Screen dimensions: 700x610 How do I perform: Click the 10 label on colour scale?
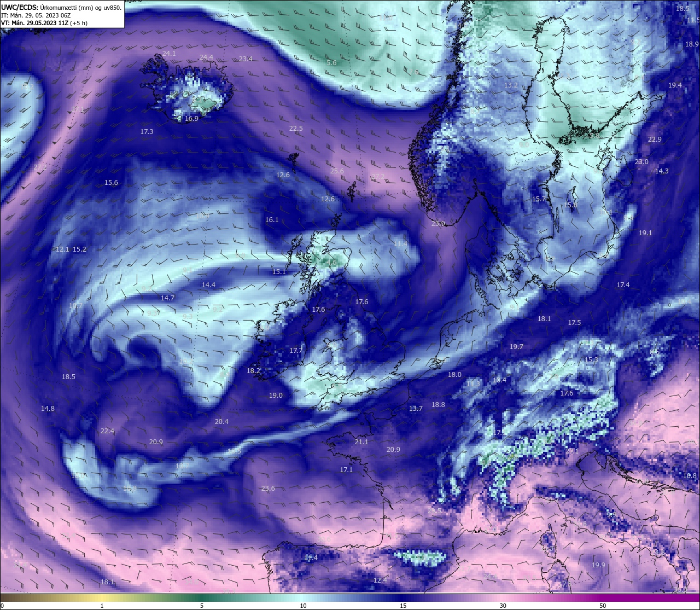[x=303, y=606]
